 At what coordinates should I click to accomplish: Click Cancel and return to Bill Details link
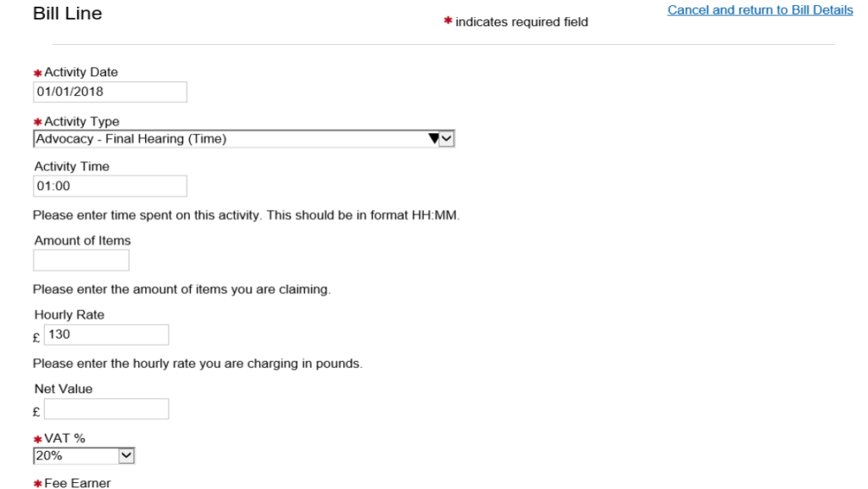(x=760, y=10)
